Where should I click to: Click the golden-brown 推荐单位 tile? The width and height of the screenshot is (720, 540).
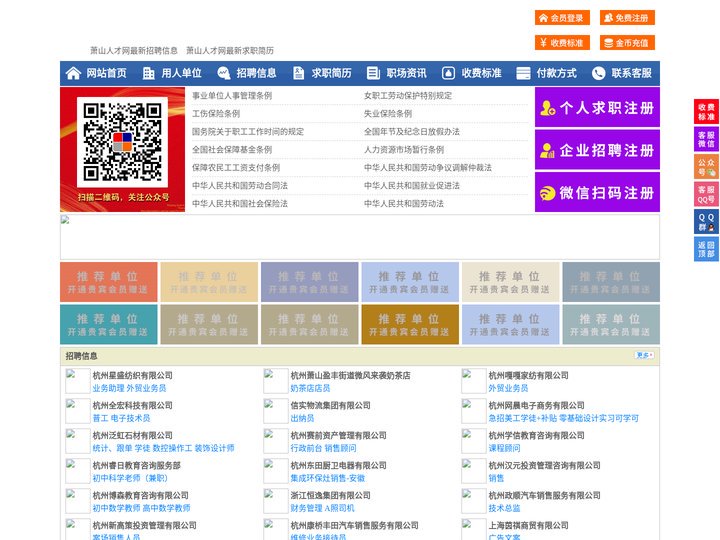tap(410, 324)
